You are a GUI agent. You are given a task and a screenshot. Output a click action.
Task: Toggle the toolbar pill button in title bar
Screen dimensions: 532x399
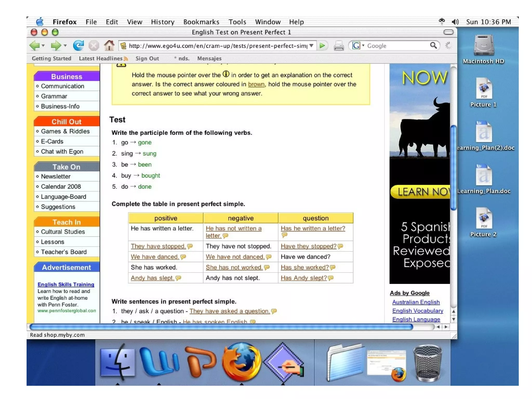[448, 32]
